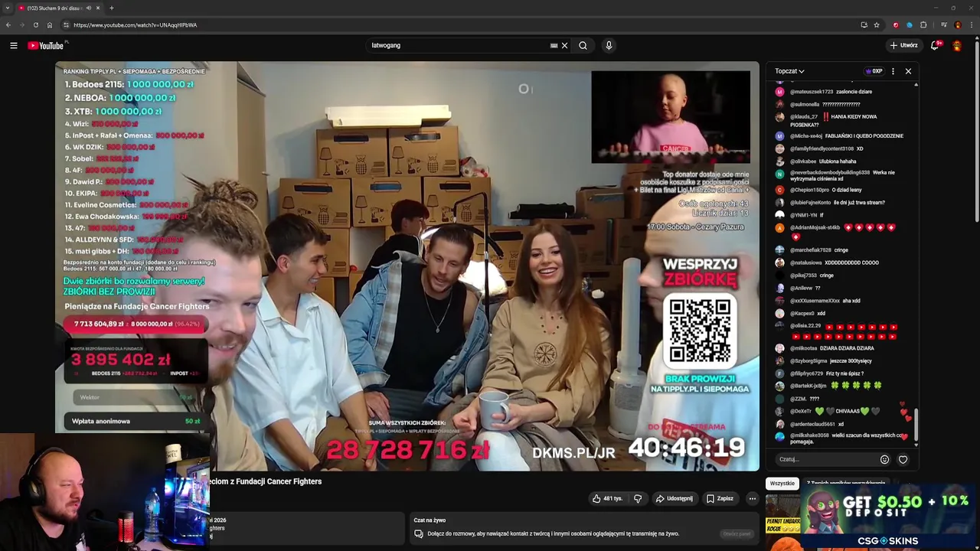
Task: Open a new browser tab
Action: point(111,8)
